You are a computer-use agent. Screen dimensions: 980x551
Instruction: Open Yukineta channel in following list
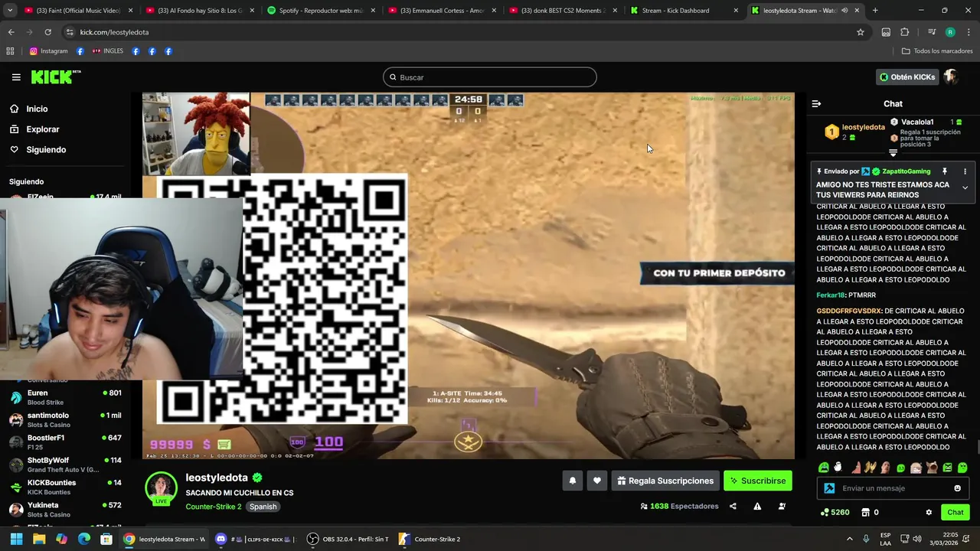65,509
